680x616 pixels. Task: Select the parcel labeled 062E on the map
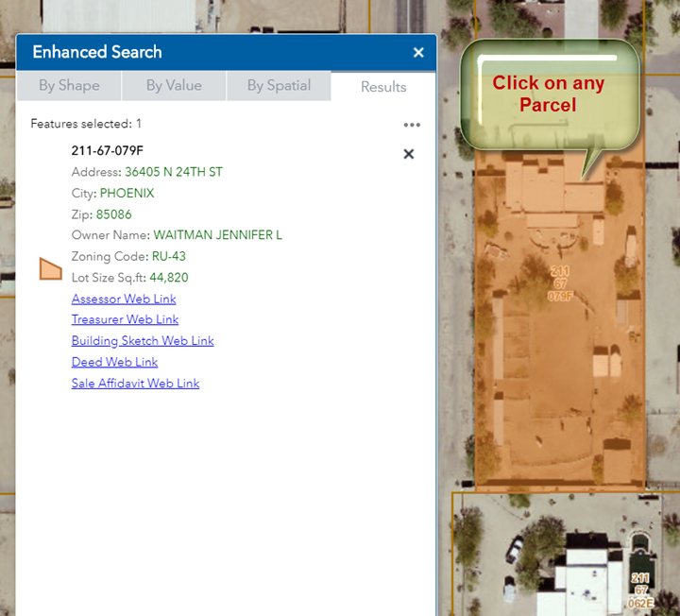coord(640,590)
